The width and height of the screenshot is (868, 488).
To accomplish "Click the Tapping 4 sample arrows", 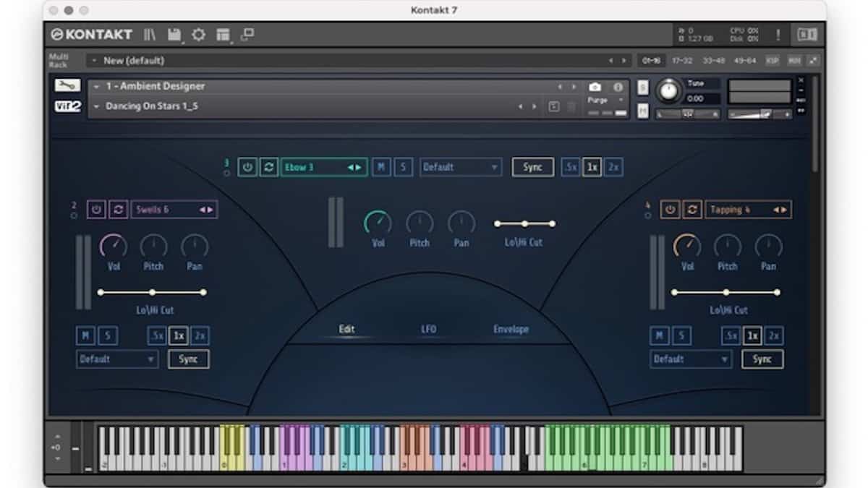I will click(780, 210).
